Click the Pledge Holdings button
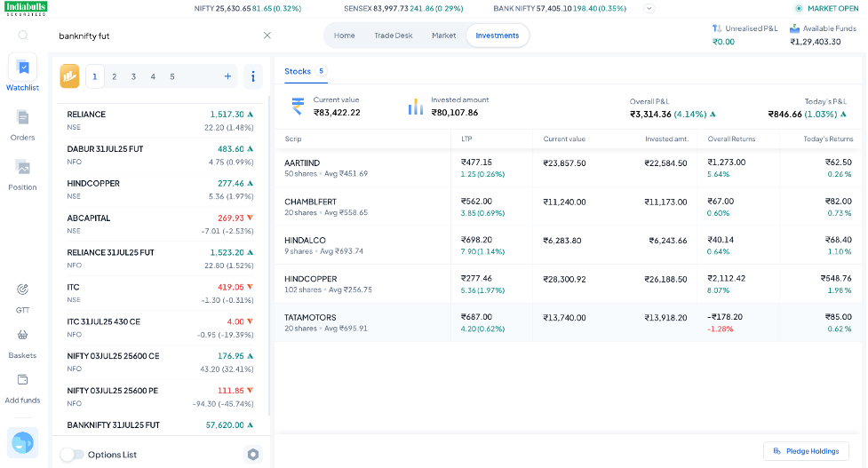Image resolution: width=868 pixels, height=468 pixels. tap(806, 451)
